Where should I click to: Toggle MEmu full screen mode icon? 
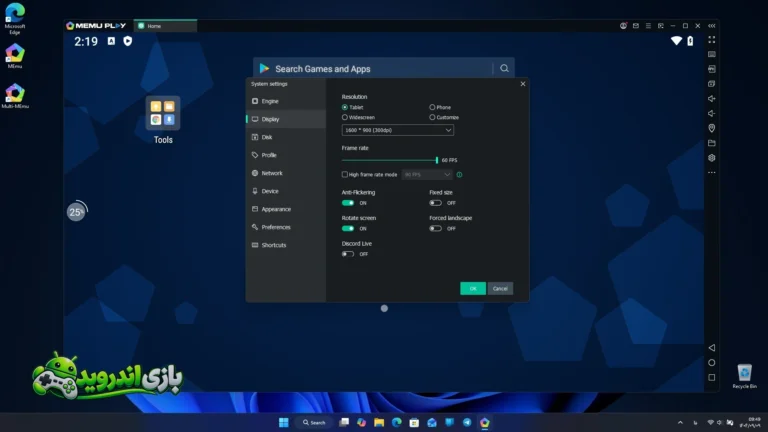coord(712,40)
